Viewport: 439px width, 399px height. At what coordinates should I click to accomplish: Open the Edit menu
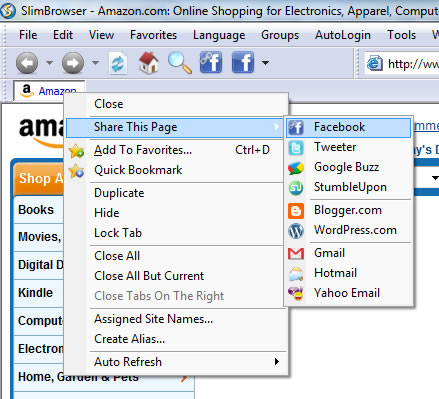point(63,35)
